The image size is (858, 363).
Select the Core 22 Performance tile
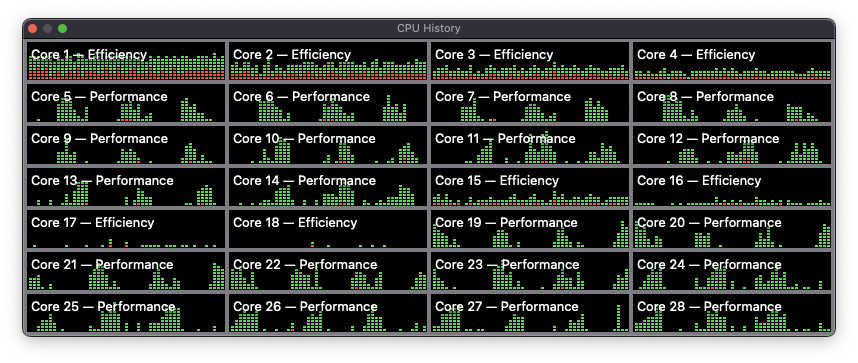coord(328,271)
